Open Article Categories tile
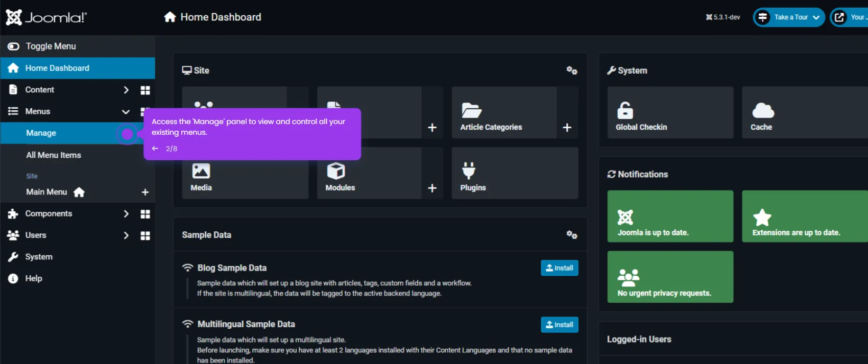The width and height of the screenshot is (868, 364). (504, 112)
